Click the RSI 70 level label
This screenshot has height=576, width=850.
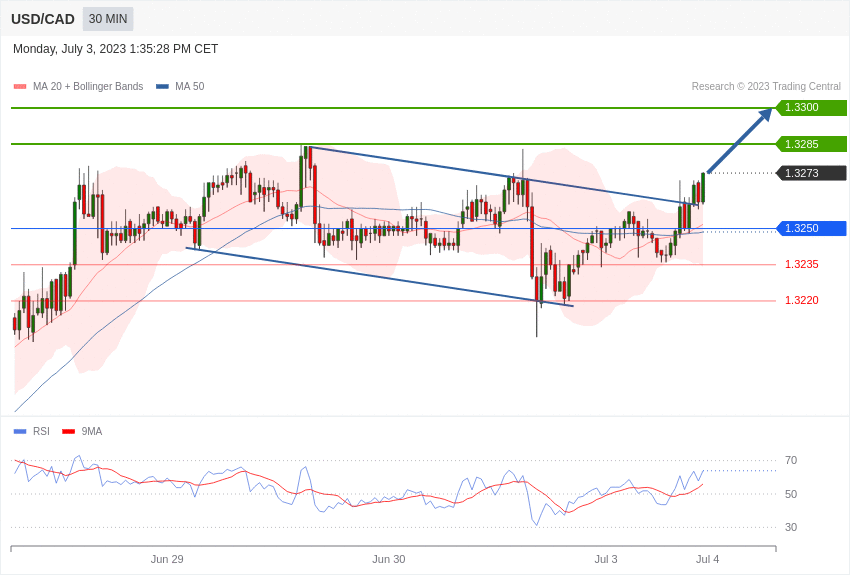[791, 460]
